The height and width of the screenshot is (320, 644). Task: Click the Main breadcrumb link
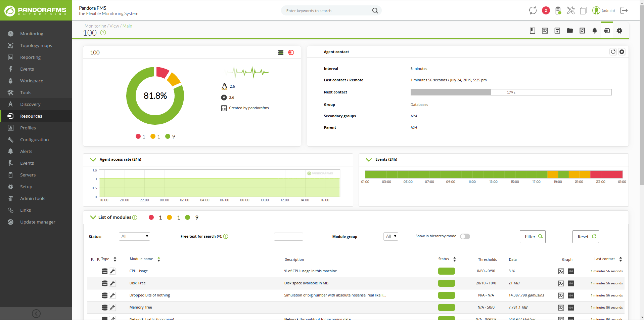[x=127, y=26]
